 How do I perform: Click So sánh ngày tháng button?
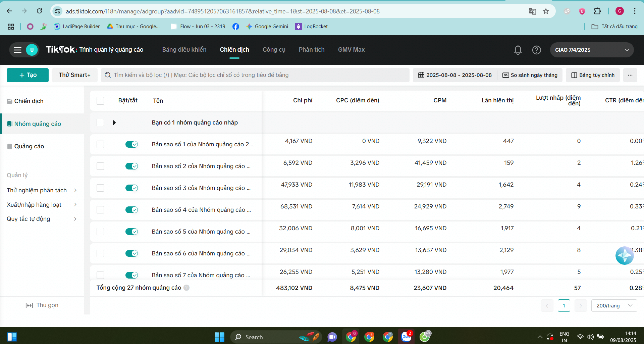(x=530, y=75)
